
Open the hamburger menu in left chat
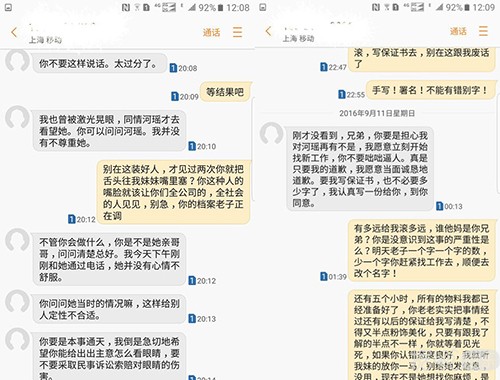[x=237, y=32]
